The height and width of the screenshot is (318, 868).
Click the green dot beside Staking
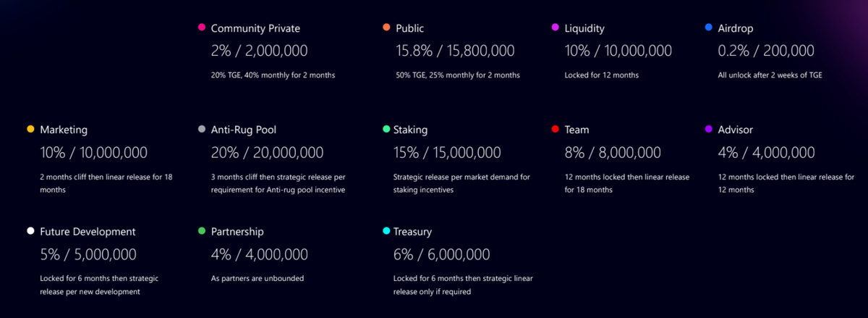pos(387,130)
